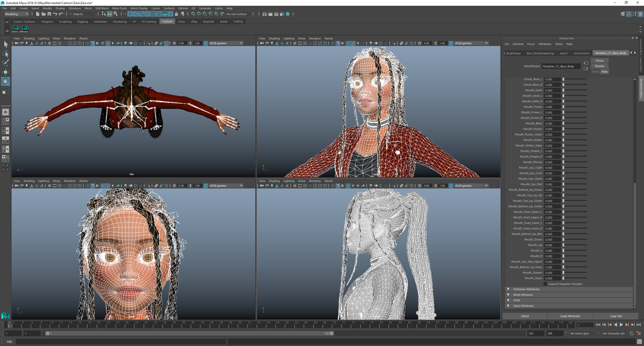Click the Select button at panel bottom
The width and height of the screenshot is (644, 346).
[525, 316]
